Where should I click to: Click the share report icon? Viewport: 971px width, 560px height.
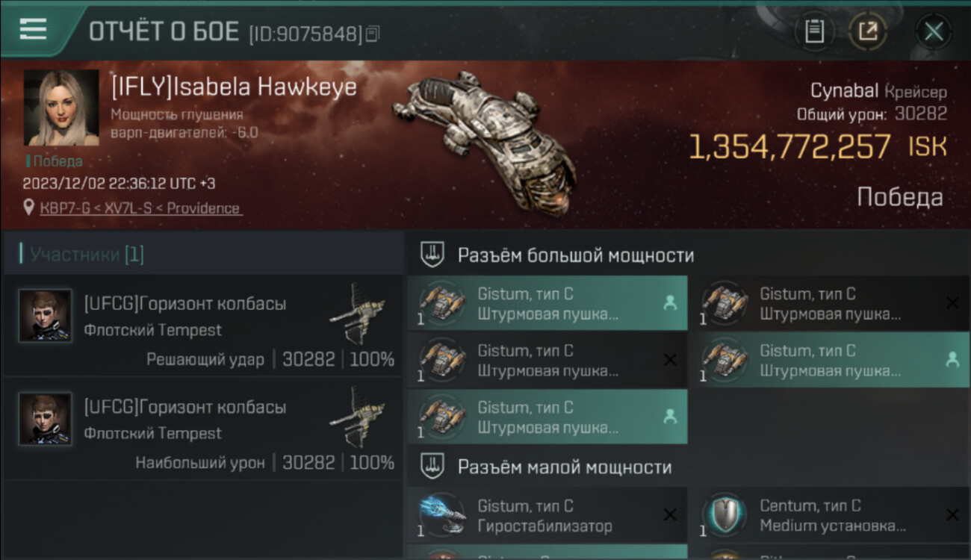point(867,31)
